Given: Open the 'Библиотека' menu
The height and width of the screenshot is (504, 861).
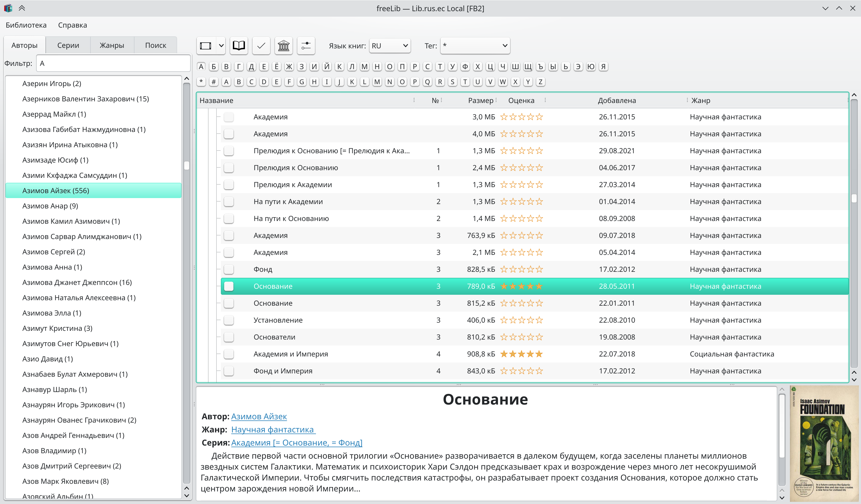Looking at the screenshot, I should pos(26,25).
